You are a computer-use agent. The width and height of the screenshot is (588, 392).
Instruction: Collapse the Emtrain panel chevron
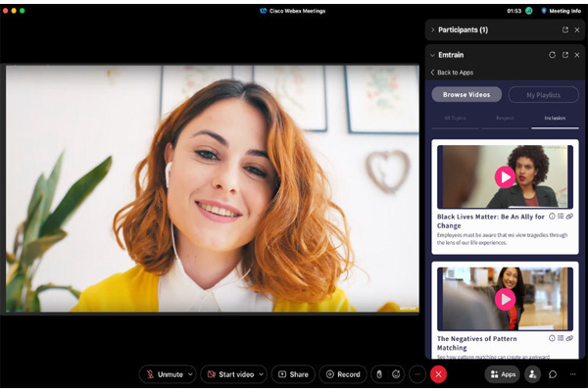pyautogui.click(x=432, y=55)
